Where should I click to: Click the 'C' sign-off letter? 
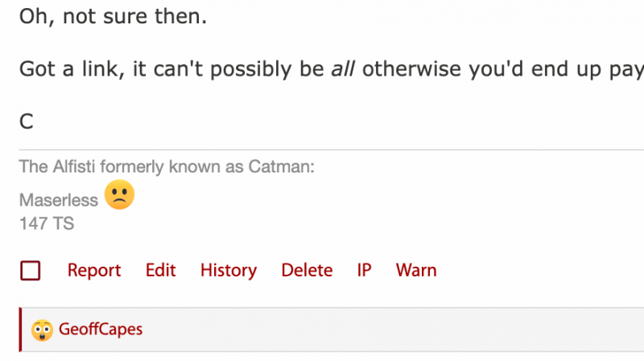pyautogui.click(x=27, y=122)
